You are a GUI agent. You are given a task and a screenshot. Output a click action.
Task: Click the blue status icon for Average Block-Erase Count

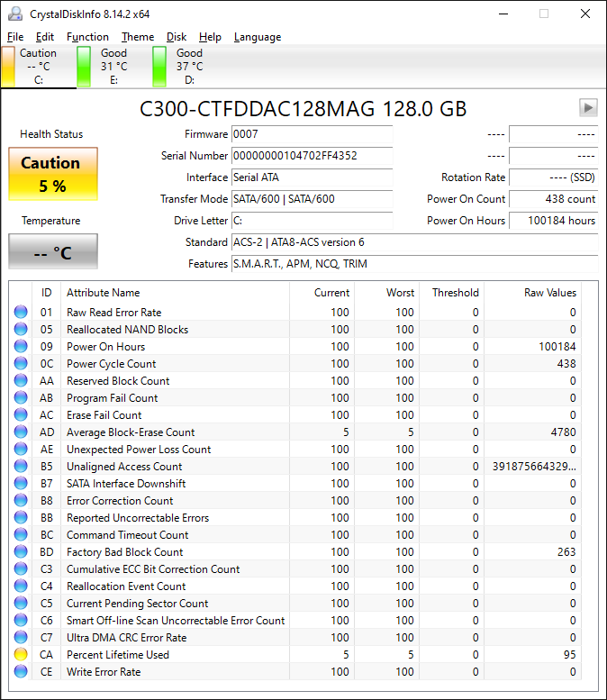(21, 432)
